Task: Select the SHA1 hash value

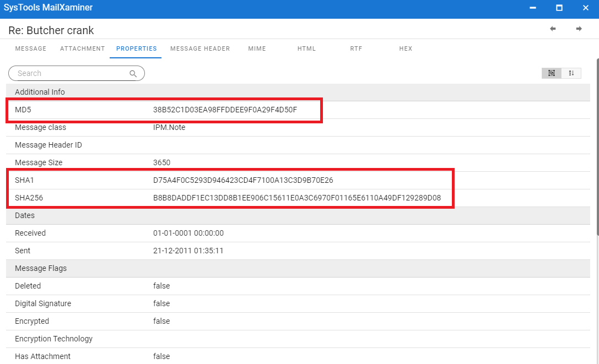Action: pyautogui.click(x=243, y=180)
